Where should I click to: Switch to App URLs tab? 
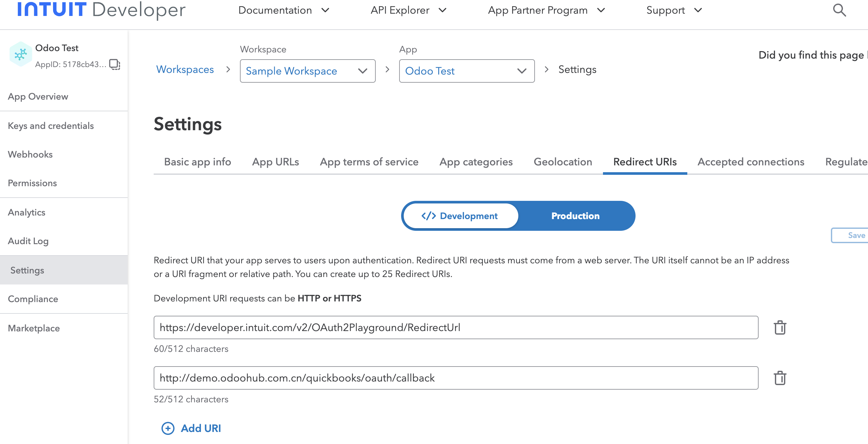pos(275,162)
